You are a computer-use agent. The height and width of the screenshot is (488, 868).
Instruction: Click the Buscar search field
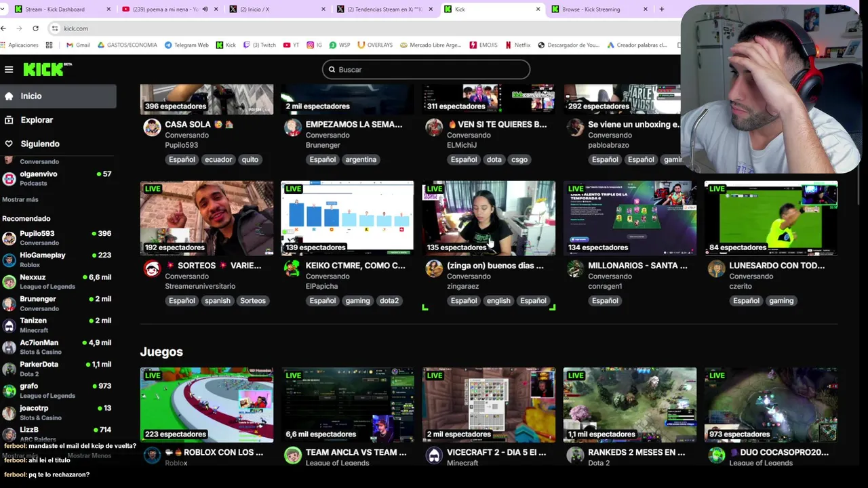click(x=426, y=69)
